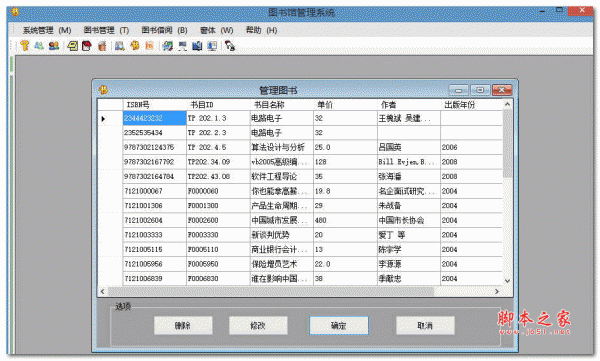Click the orange ID page toolbar icon
Viewport: 600px width, 361px height.
149,46
